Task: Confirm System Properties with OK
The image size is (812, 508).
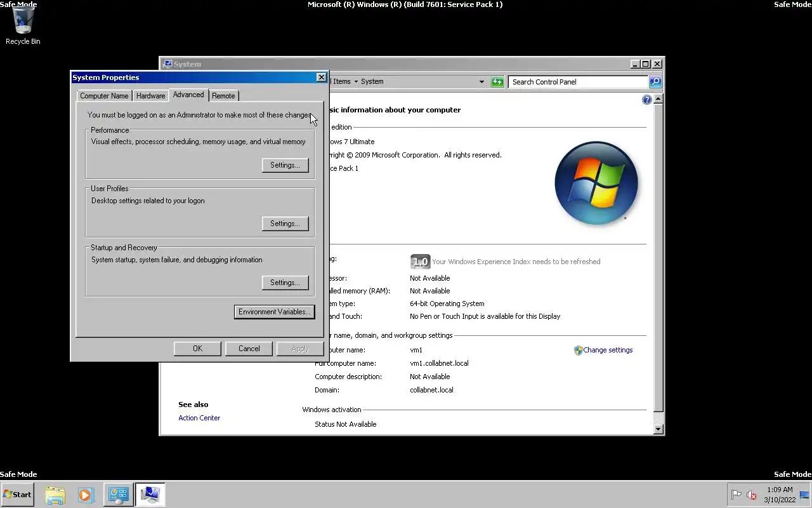Action: 197,349
